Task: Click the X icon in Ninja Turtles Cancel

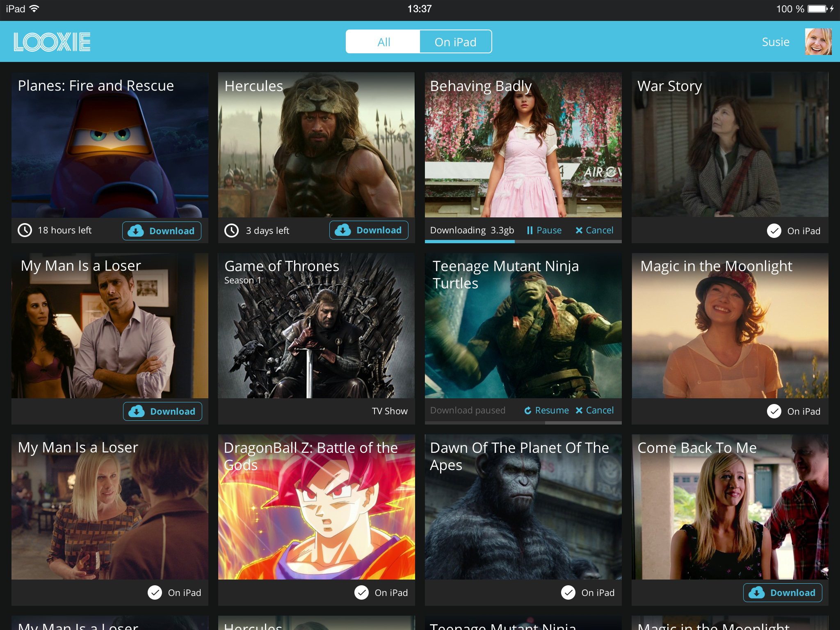Action: pyautogui.click(x=579, y=411)
